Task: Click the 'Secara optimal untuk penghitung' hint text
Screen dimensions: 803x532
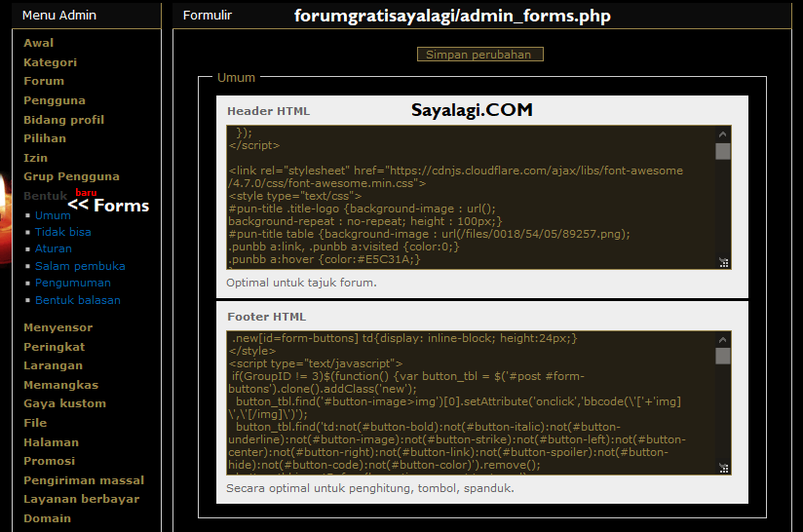Action: click(370, 488)
